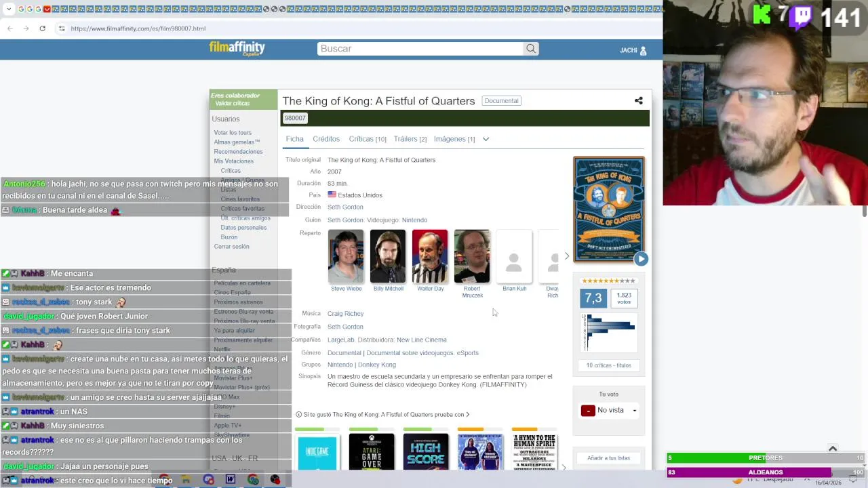The width and height of the screenshot is (868, 488).
Task: Expand more tabs chevron after Imágenes
Action: coord(486,139)
